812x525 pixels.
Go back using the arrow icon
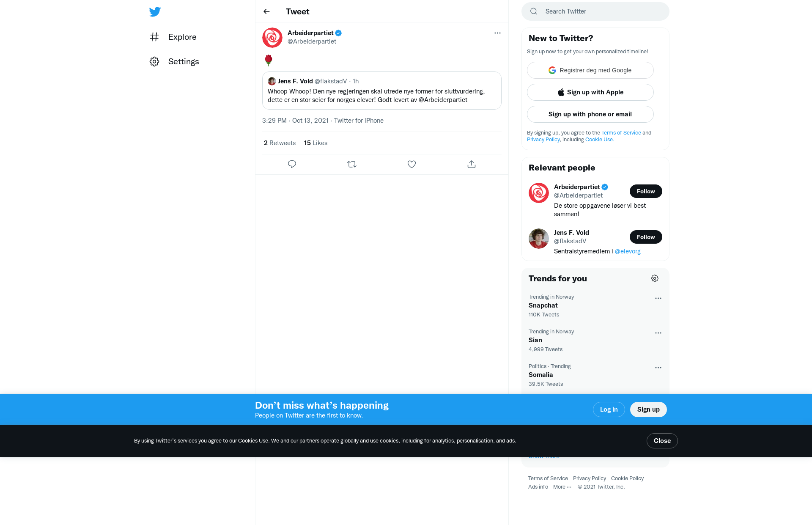pyautogui.click(x=266, y=11)
